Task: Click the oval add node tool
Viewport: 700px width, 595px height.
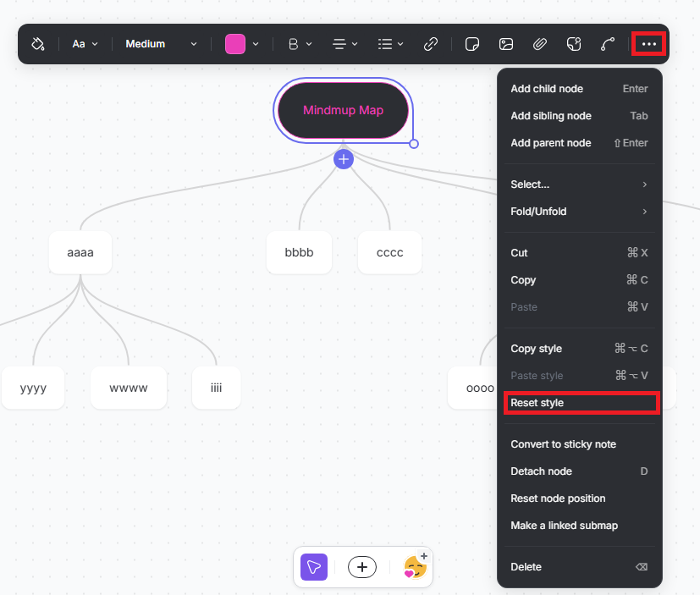Action: click(362, 567)
